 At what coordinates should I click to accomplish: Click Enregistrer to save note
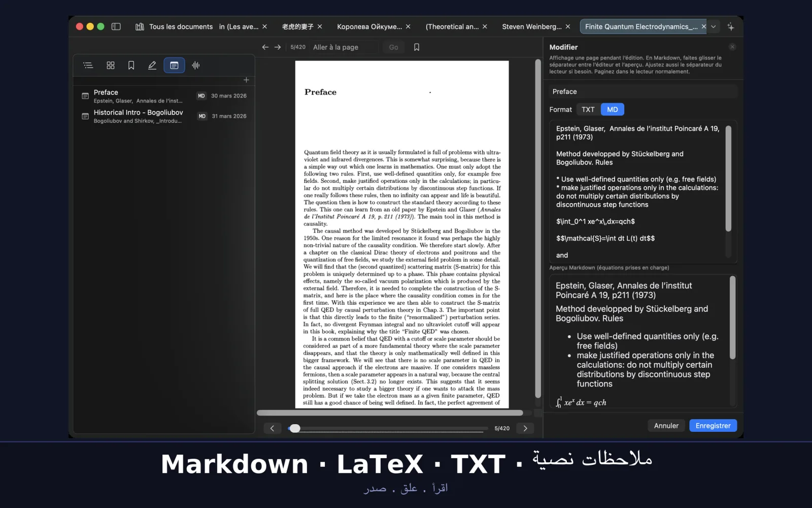pos(713,426)
